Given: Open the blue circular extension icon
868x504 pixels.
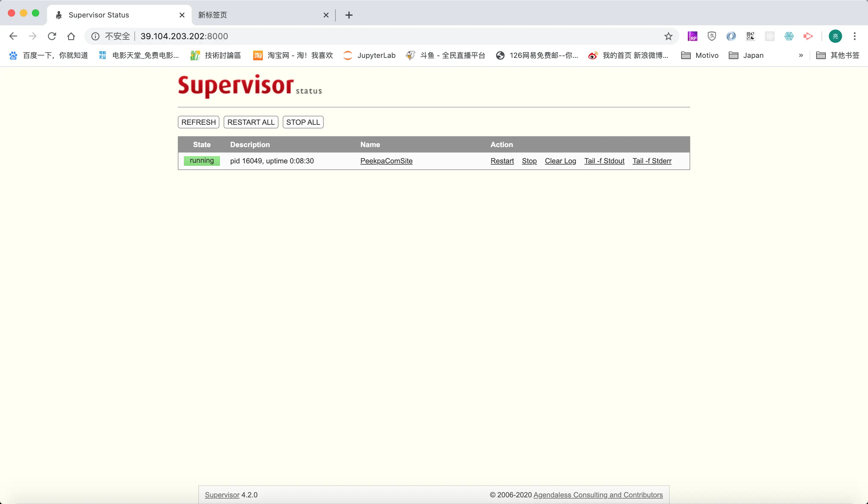Looking at the screenshot, I should [731, 36].
